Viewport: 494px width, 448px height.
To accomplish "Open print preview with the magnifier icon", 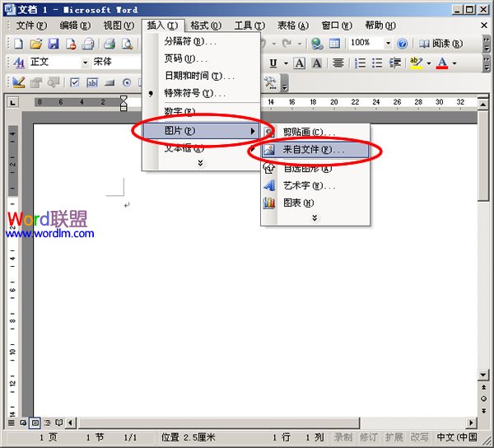I will [x=127, y=44].
